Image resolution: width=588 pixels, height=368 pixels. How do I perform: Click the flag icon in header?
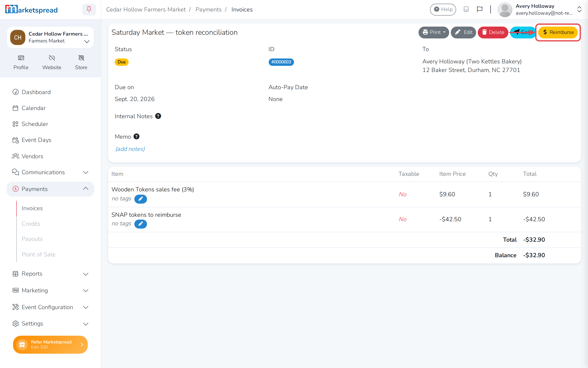coord(479,9)
